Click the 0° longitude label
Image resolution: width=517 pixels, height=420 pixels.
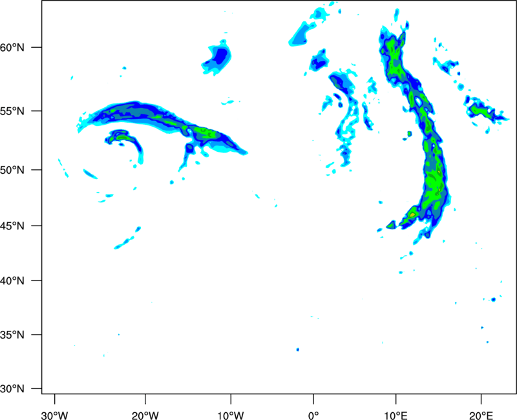pos(313,415)
